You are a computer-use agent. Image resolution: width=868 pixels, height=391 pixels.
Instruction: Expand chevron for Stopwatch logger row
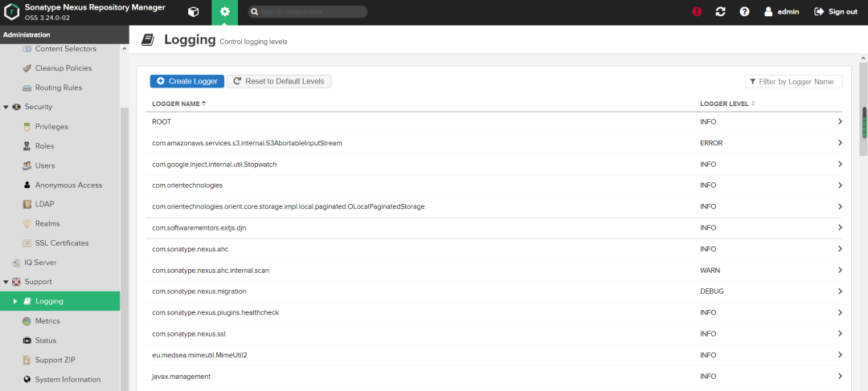click(x=840, y=165)
